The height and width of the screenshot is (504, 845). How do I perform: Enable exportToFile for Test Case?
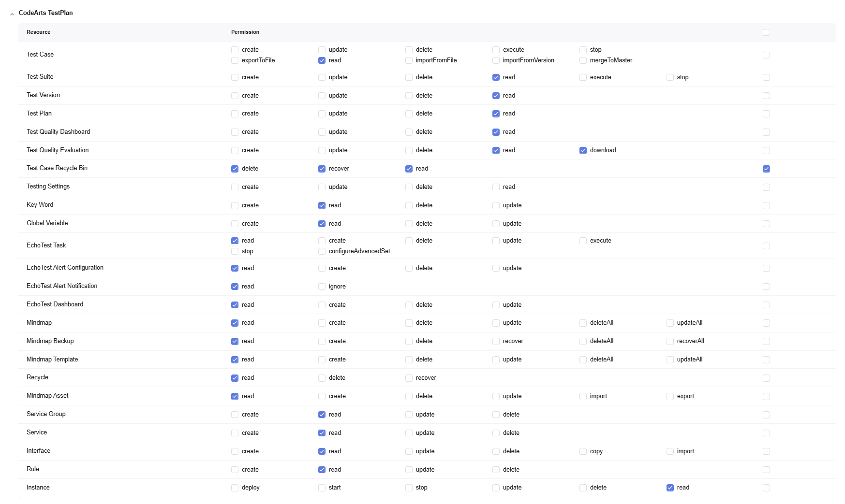[x=235, y=60]
